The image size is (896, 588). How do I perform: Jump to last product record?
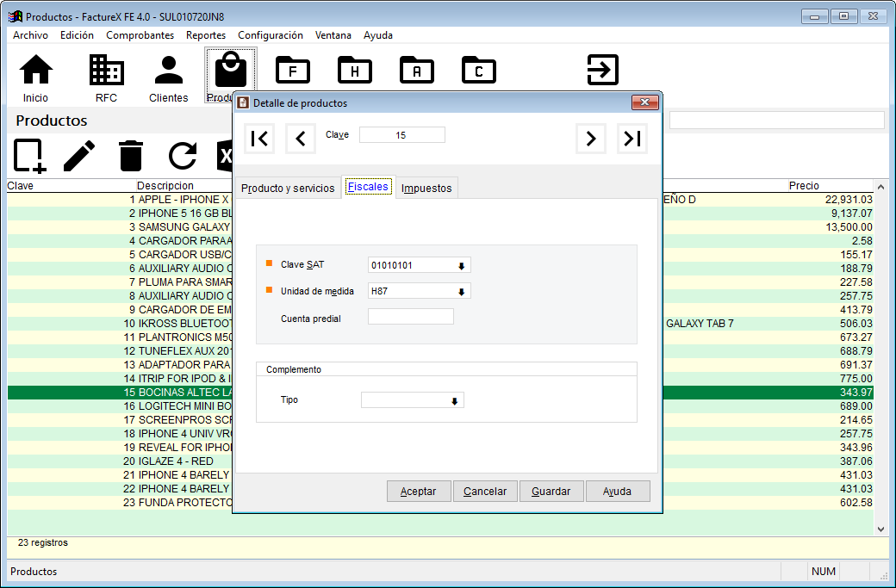click(x=632, y=138)
